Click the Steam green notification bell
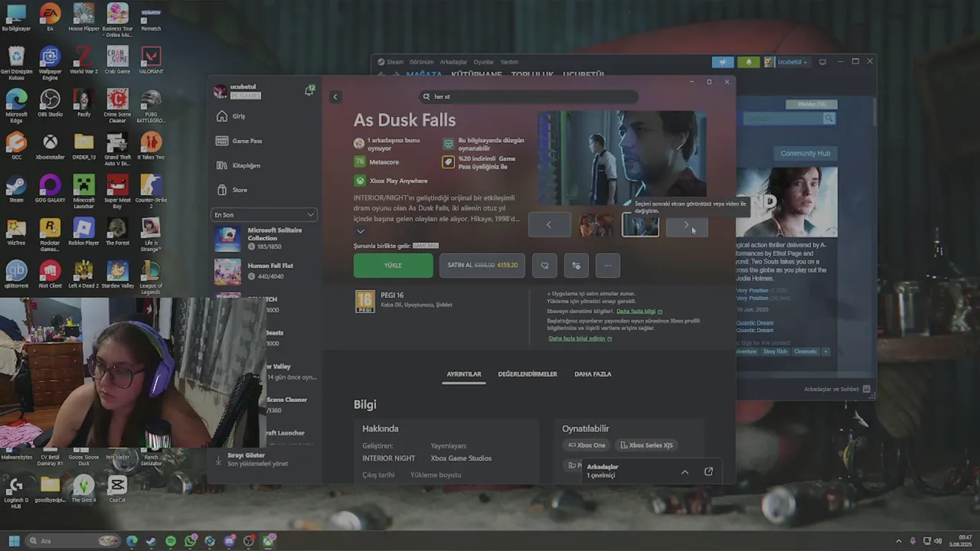The image size is (980, 551). 748,62
